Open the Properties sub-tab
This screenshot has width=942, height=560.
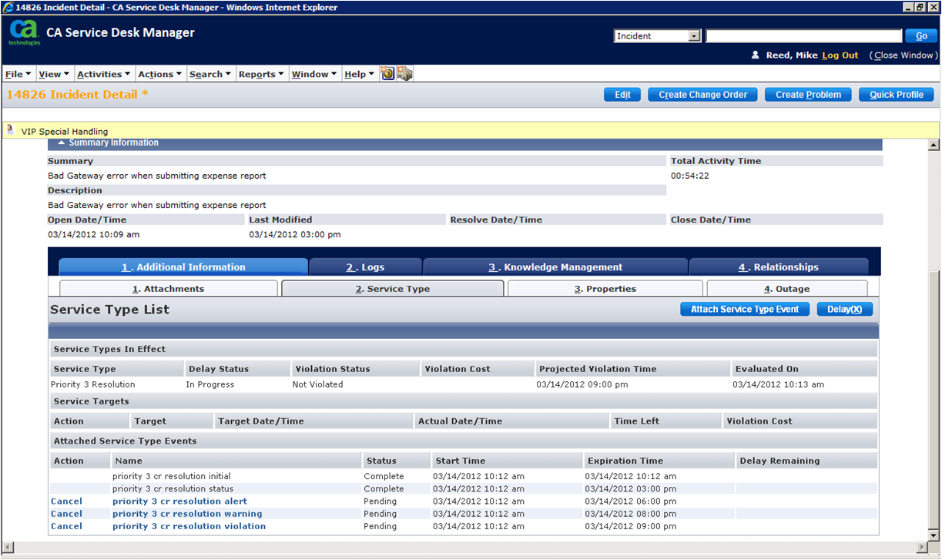click(605, 289)
